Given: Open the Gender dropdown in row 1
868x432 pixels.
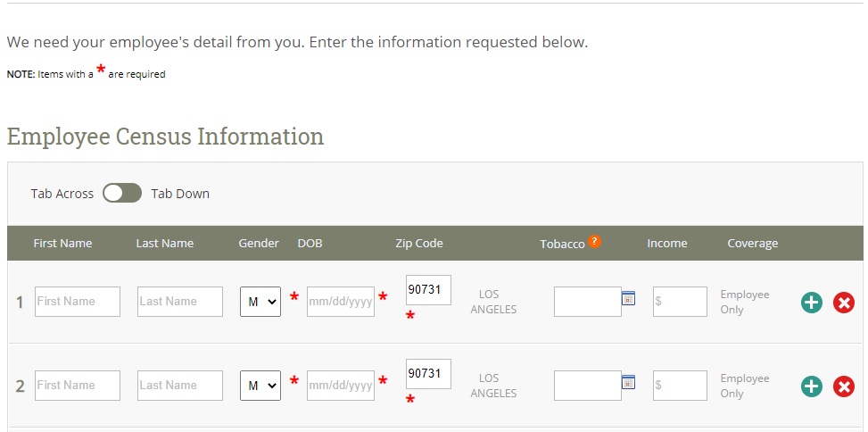Looking at the screenshot, I should tap(260, 302).
